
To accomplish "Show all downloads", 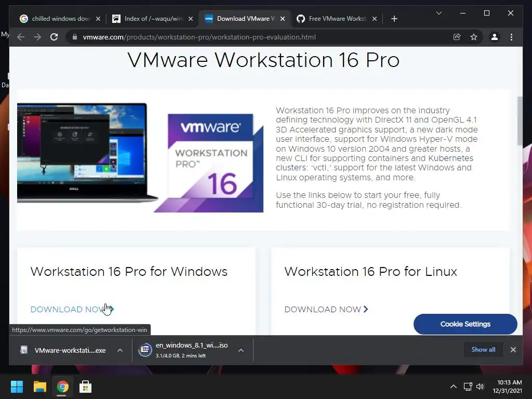I will coord(483,350).
